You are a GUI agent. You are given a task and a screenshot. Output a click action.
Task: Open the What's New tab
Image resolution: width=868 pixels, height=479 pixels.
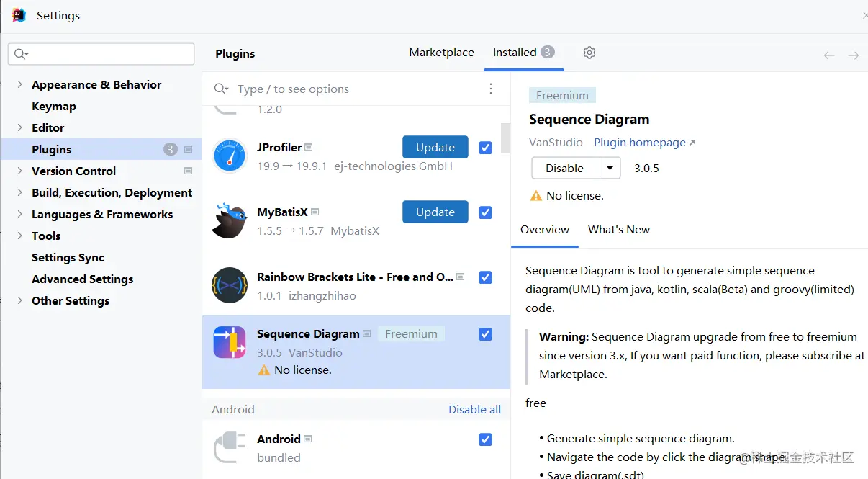619,230
